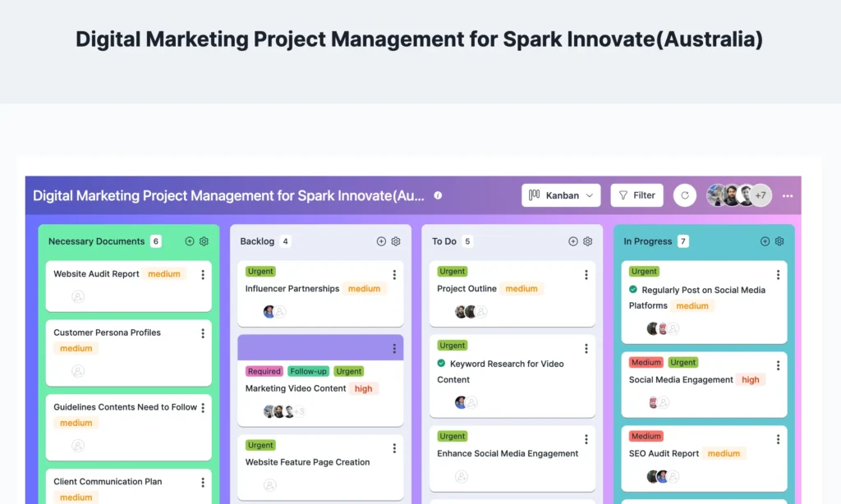Add a card to Backlog column

381,241
